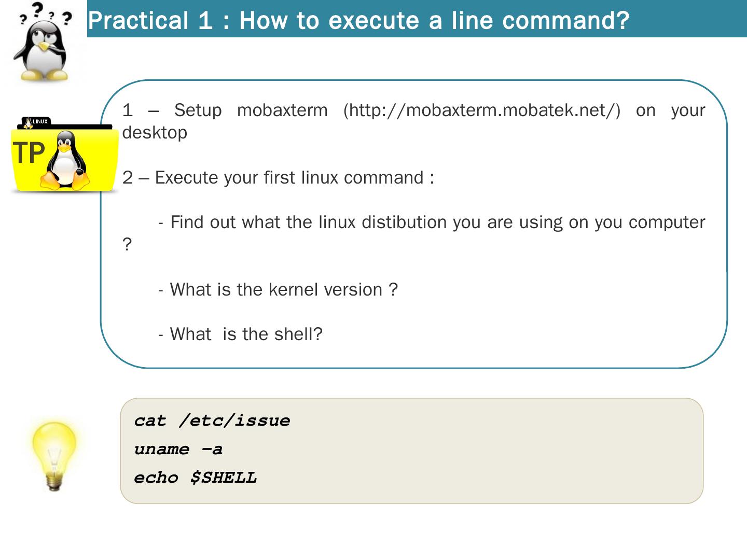Click the slide title "Practical 1" heading

click(x=358, y=21)
